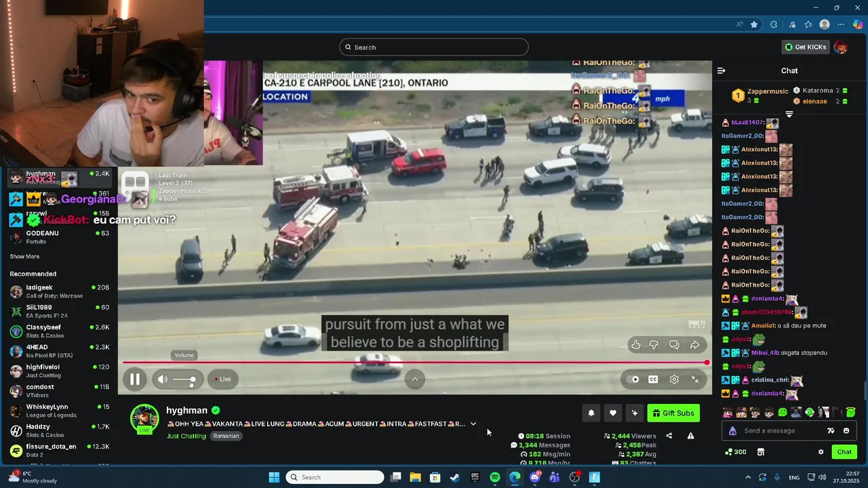The width and height of the screenshot is (868, 488).
Task: Expand the player chevron-up panel
Action: click(415, 380)
